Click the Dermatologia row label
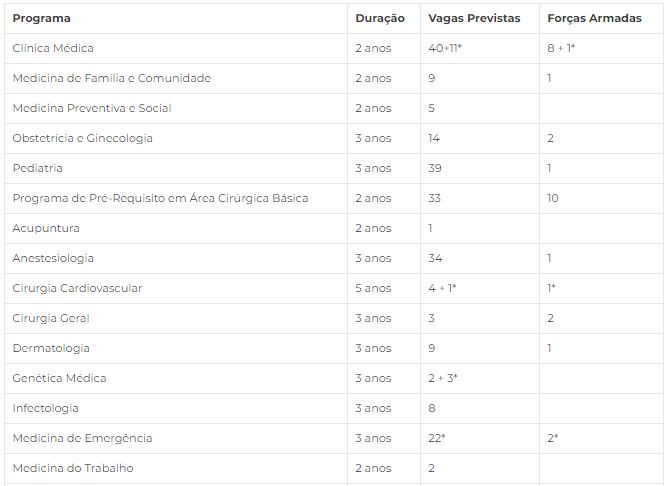670x486 pixels. tap(51, 348)
